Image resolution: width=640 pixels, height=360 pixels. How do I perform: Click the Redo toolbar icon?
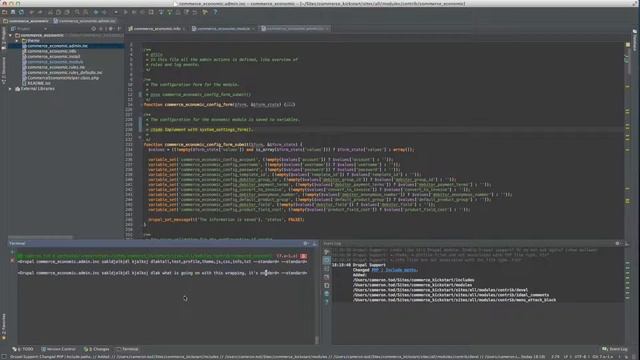tap(40, 12)
